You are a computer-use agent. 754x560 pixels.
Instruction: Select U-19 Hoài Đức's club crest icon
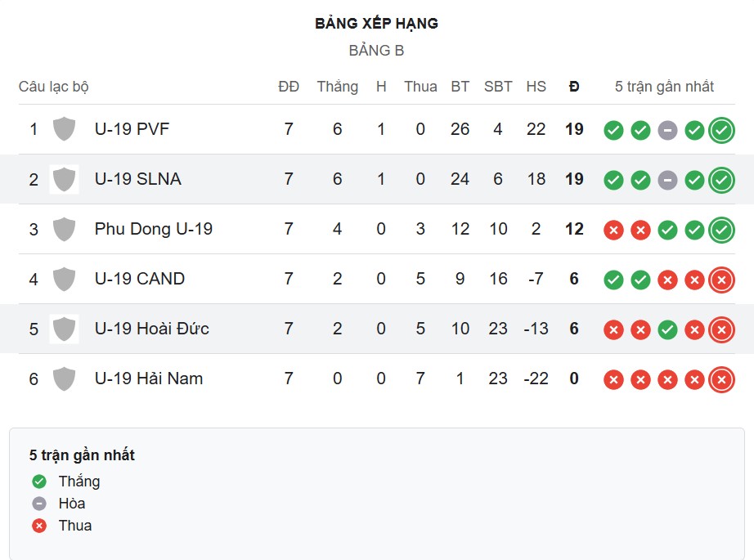tap(64, 329)
